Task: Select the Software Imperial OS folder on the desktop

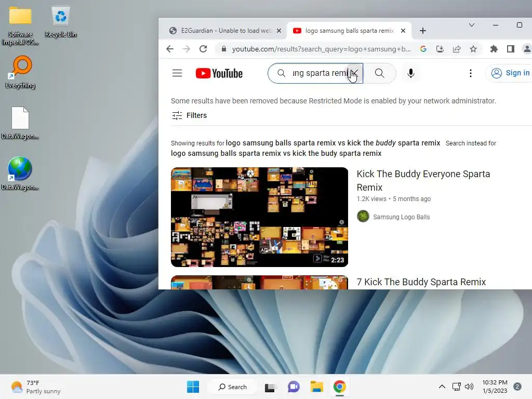Action: pyautogui.click(x=20, y=26)
